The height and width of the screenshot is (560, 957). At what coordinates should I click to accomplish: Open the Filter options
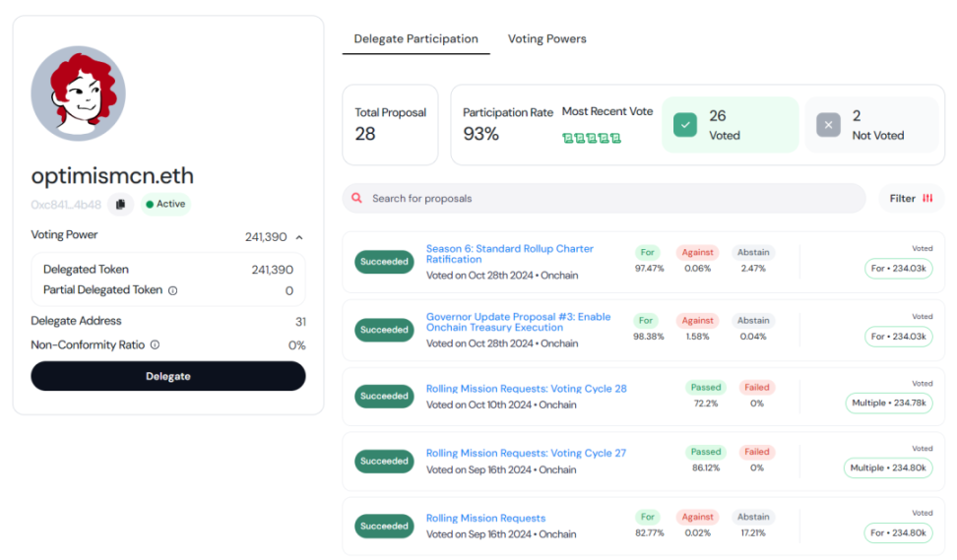coord(911,199)
